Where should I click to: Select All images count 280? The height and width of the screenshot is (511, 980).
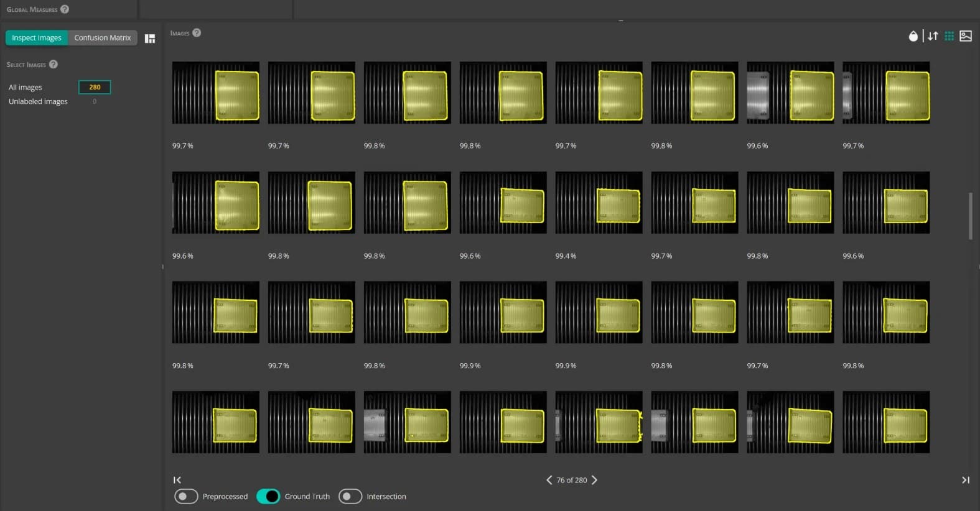point(95,87)
